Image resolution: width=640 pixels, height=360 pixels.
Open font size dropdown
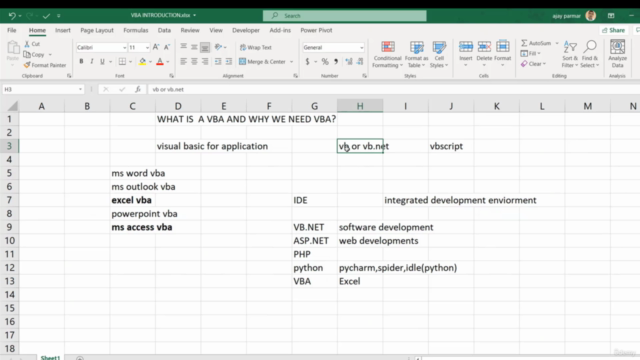click(147, 48)
